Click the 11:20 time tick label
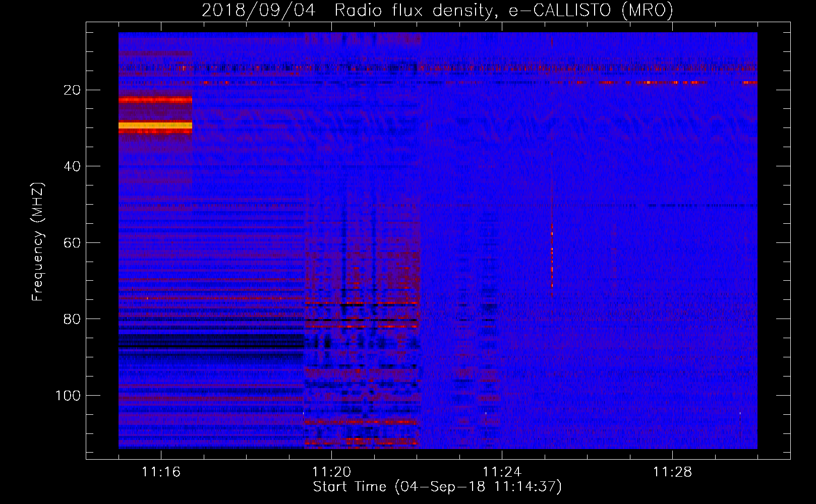 pos(331,472)
